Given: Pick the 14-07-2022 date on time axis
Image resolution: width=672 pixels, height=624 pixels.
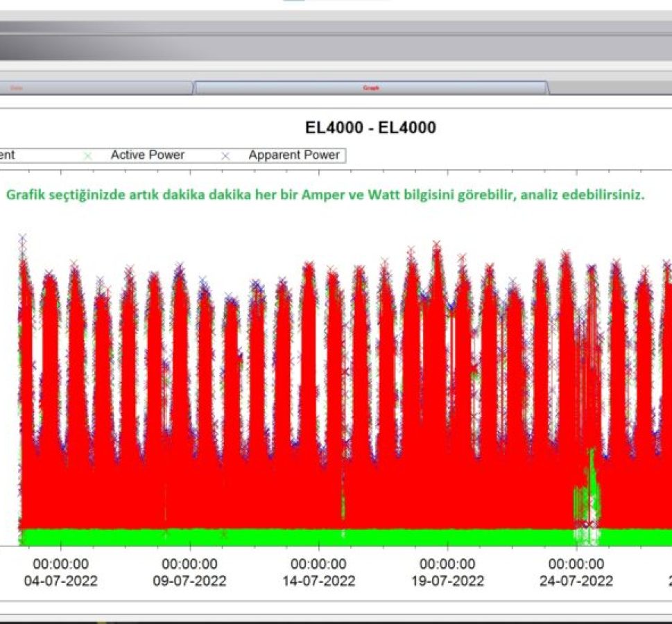Looking at the screenshot, I should click(318, 581).
